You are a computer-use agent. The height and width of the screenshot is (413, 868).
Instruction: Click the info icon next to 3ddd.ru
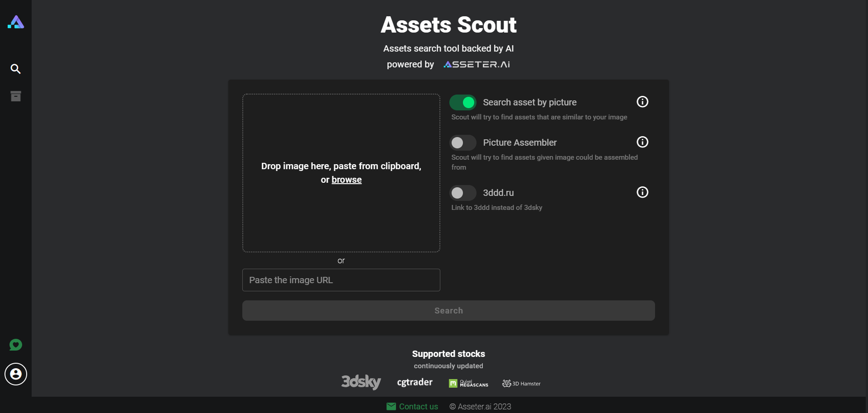click(642, 192)
